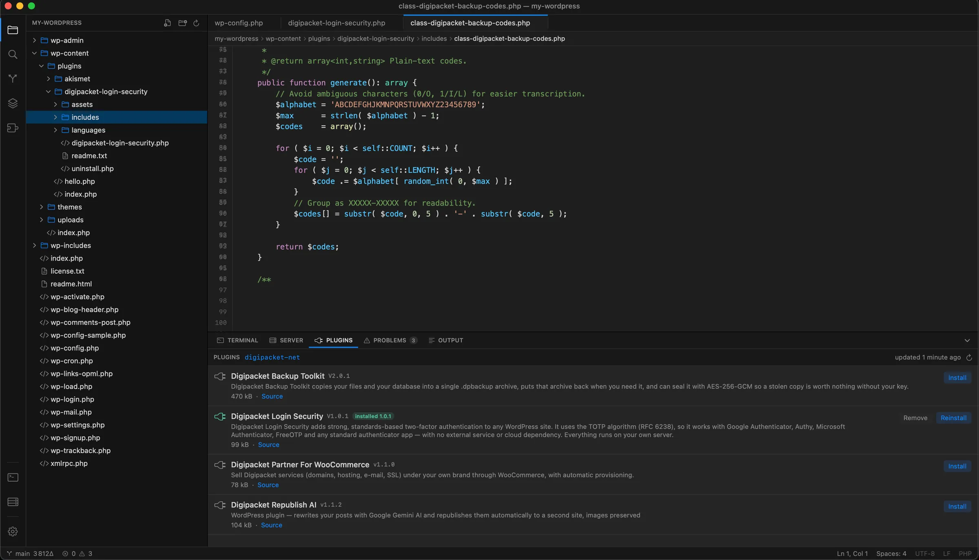Open the Search view in activity bar
979x560 pixels.
click(13, 54)
